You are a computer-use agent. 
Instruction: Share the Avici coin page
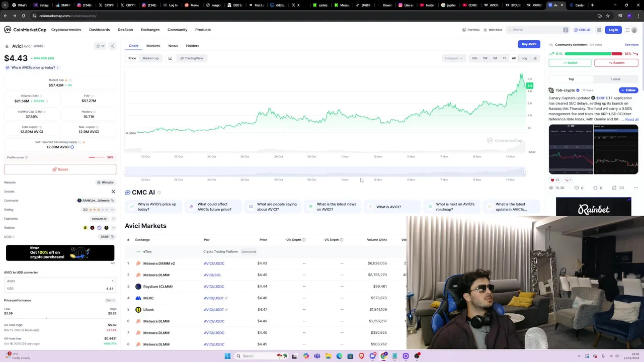(x=112, y=46)
